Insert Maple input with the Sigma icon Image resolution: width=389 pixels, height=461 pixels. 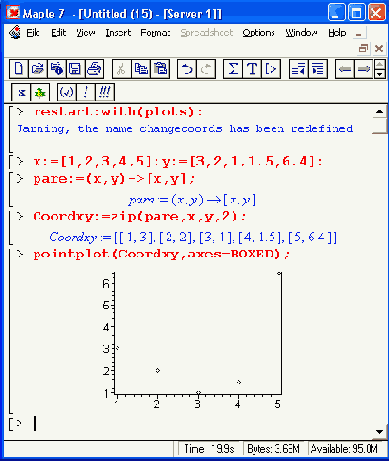coord(233,69)
